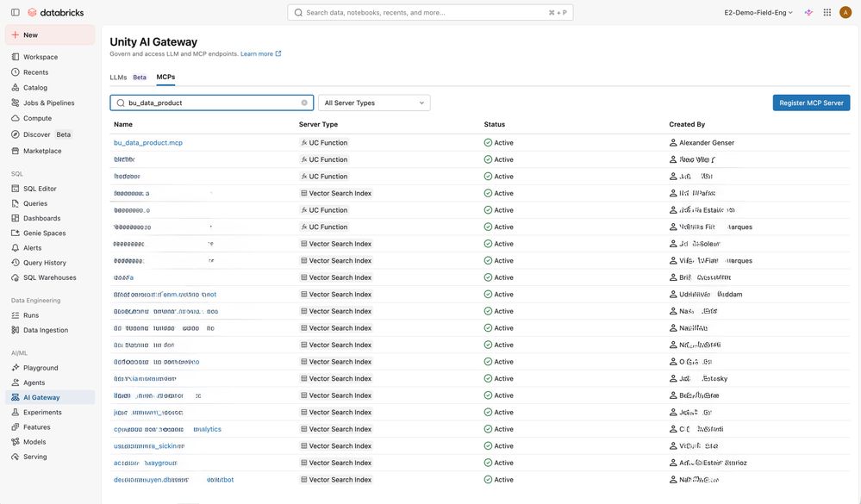The image size is (861, 504).
Task: Open Features page
Action: point(37,427)
